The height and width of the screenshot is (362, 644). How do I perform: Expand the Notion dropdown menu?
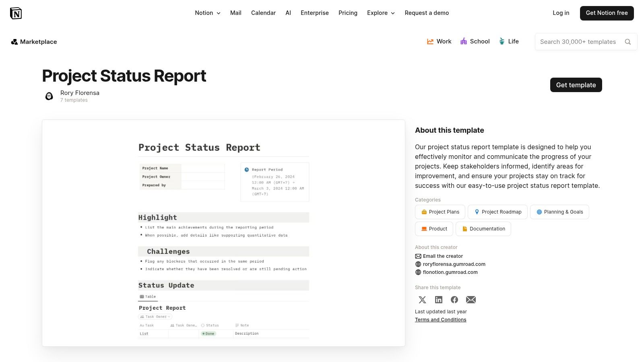click(207, 13)
